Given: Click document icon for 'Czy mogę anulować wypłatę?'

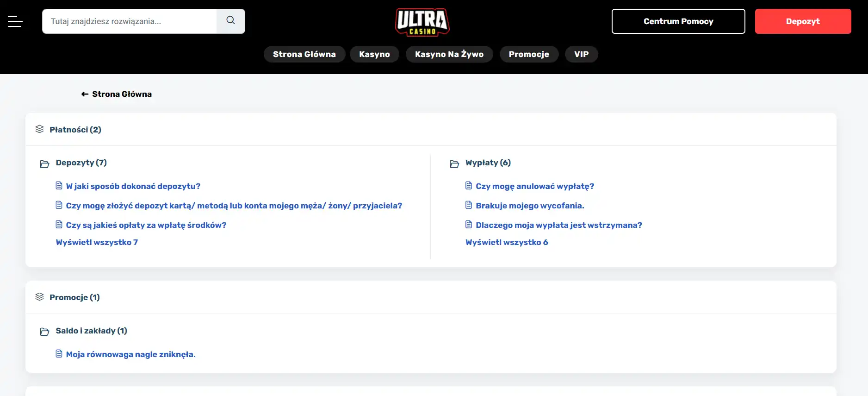Looking at the screenshot, I should tap(469, 186).
